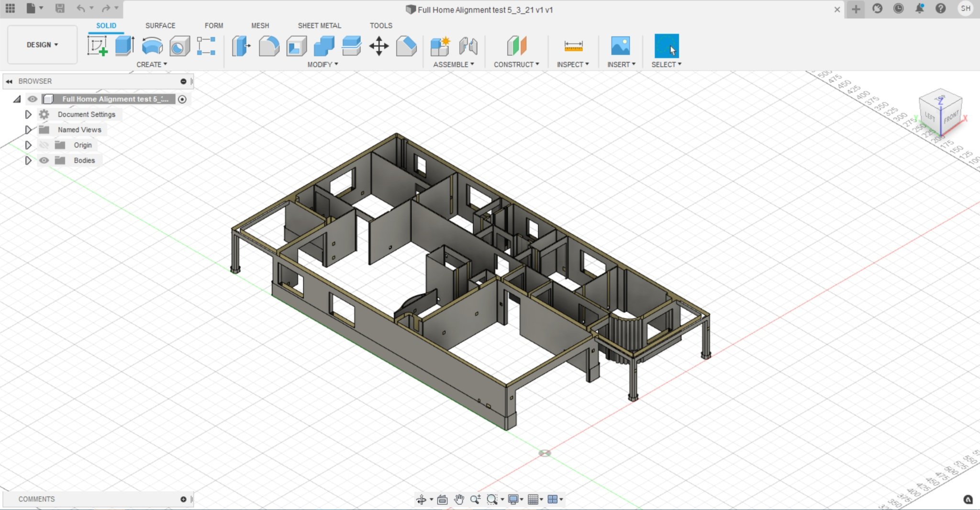Hide the Bodies folder

point(44,160)
